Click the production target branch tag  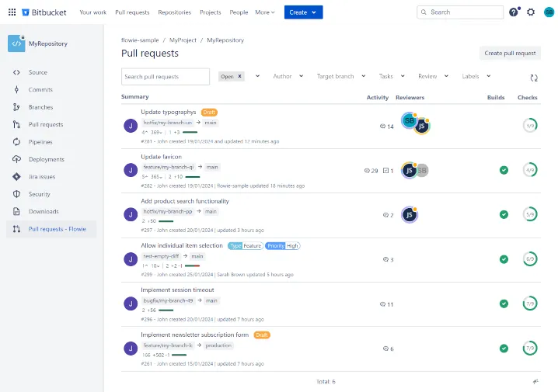[218, 345]
